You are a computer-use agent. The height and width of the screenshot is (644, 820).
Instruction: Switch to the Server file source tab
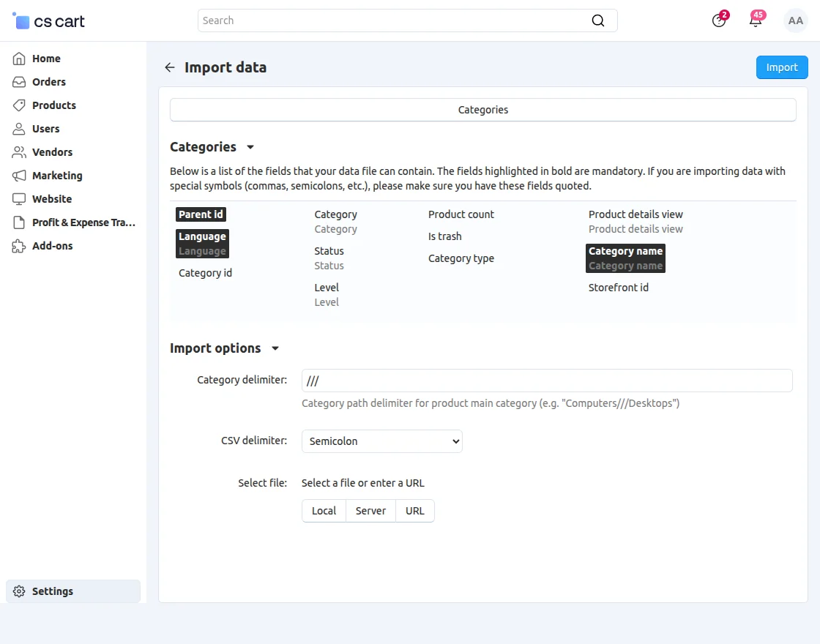pyautogui.click(x=370, y=510)
